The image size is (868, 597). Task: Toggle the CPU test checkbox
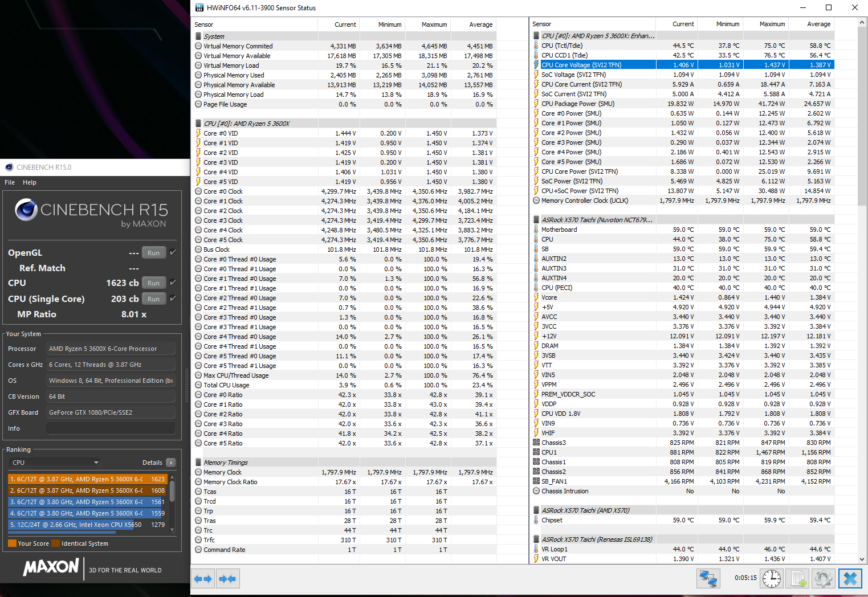point(173,282)
